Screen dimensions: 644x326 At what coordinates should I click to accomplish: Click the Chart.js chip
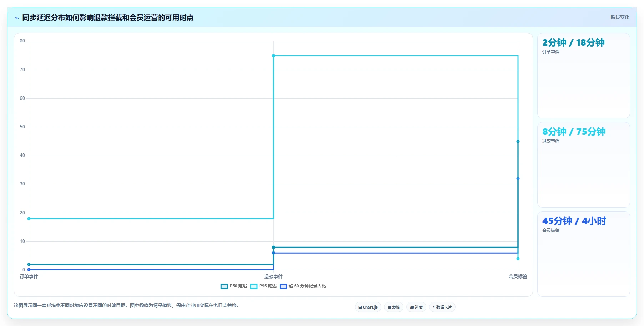coord(368,307)
